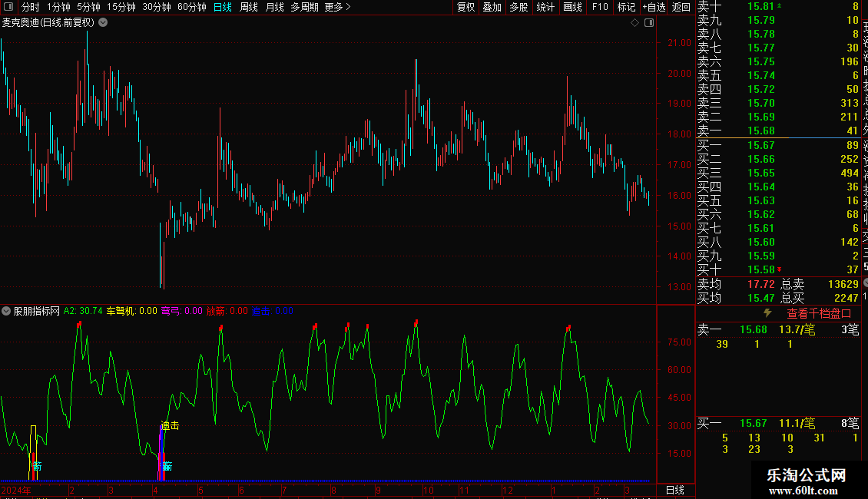Click the 标记 mark tool
868x499 pixels.
[x=626, y=7]
